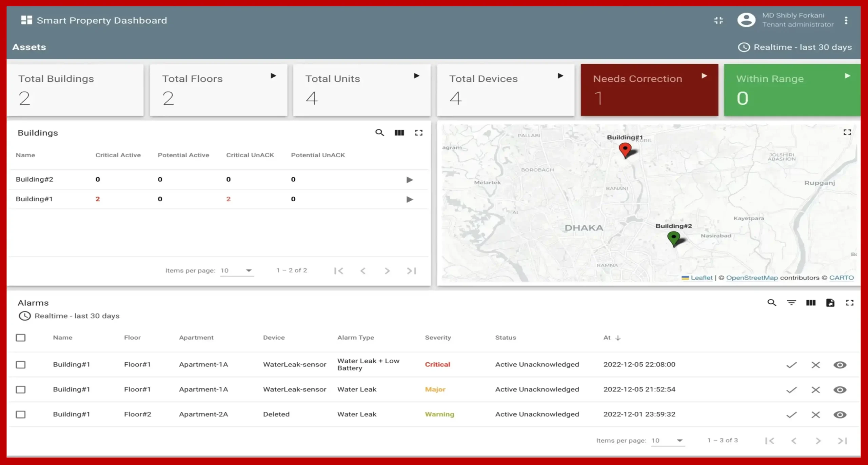The width and height of the screenshot is (868, 465).
Task: Open column settings in the Buildings panel
Action: coord(399,133)
